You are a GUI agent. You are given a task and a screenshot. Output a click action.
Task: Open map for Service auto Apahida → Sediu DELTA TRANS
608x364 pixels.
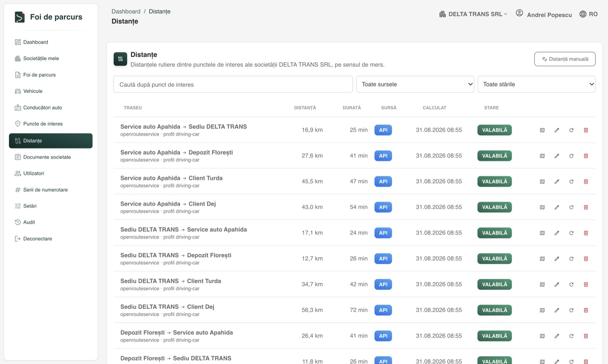point(542,130)
